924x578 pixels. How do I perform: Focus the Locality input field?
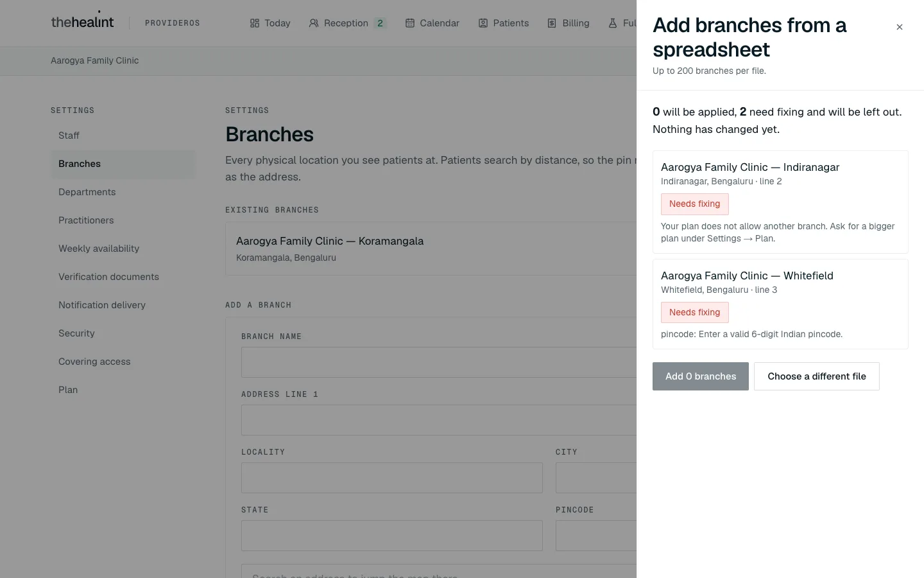(392, 478)
